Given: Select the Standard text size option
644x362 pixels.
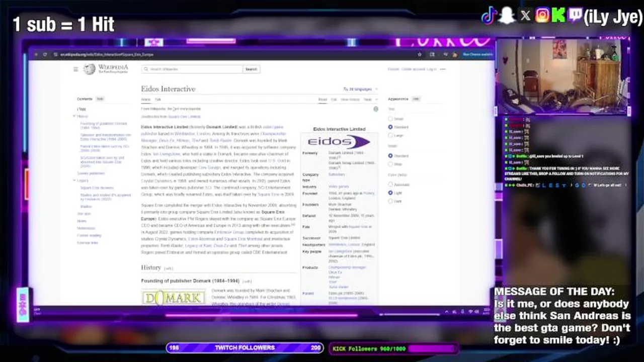Looking at the screenshot, I should [x=390, y=127].
